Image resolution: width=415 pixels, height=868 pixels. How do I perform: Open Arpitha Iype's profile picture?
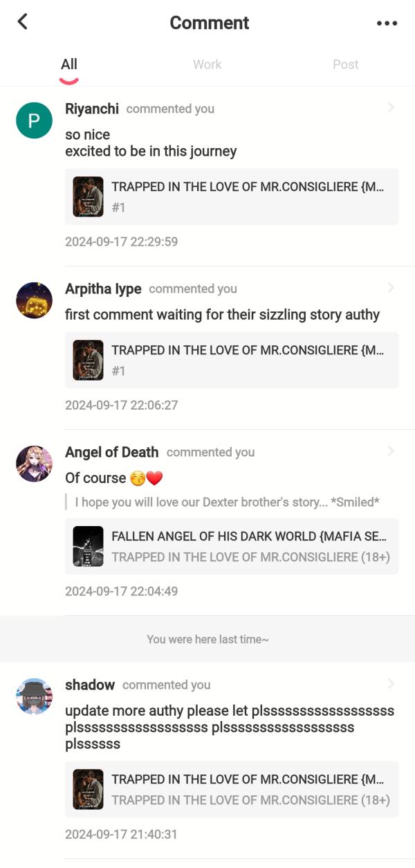[x=34, y=300]
